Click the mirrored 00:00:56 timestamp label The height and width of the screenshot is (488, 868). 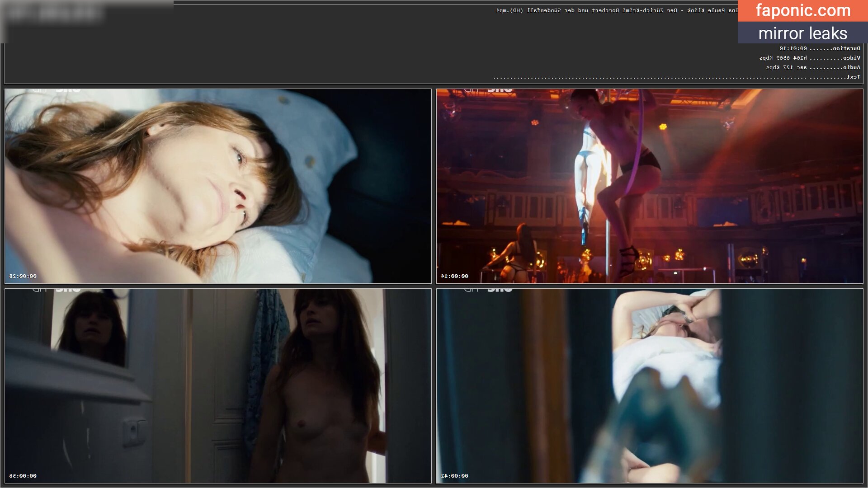click(x=23, y=476)
